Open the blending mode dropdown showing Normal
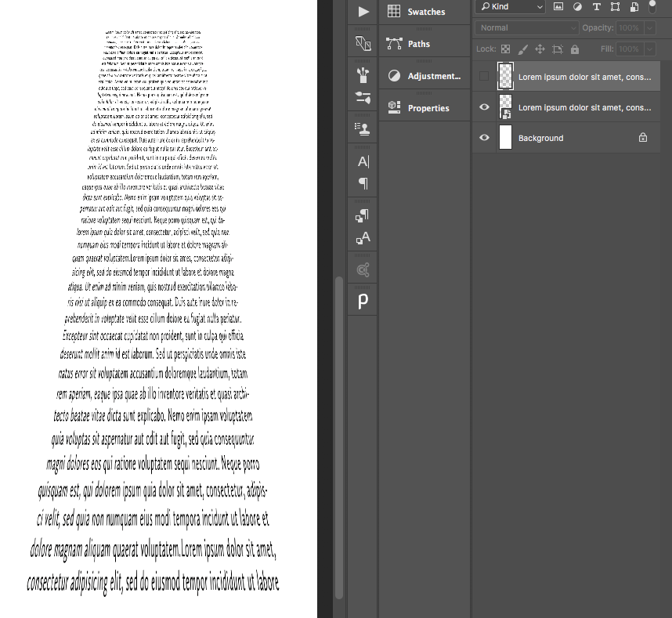The height and width of the screenshot is (618, 672). tap(525, 28)
